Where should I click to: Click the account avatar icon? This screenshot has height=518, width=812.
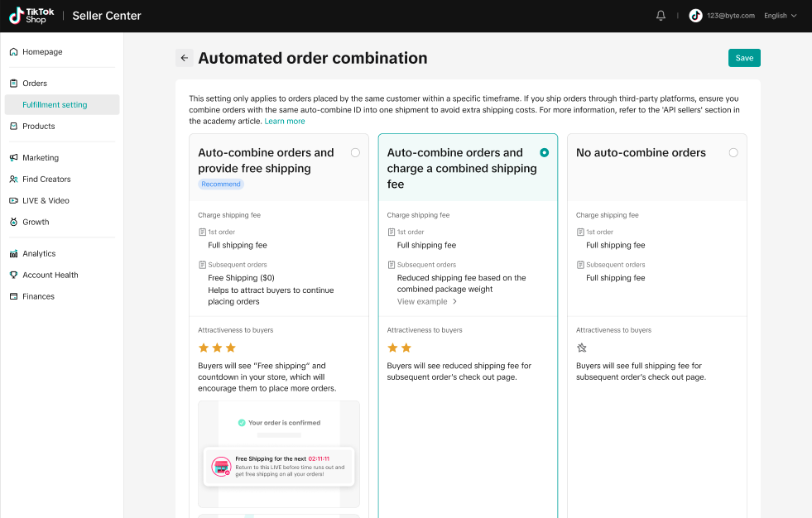pos(695,16)
